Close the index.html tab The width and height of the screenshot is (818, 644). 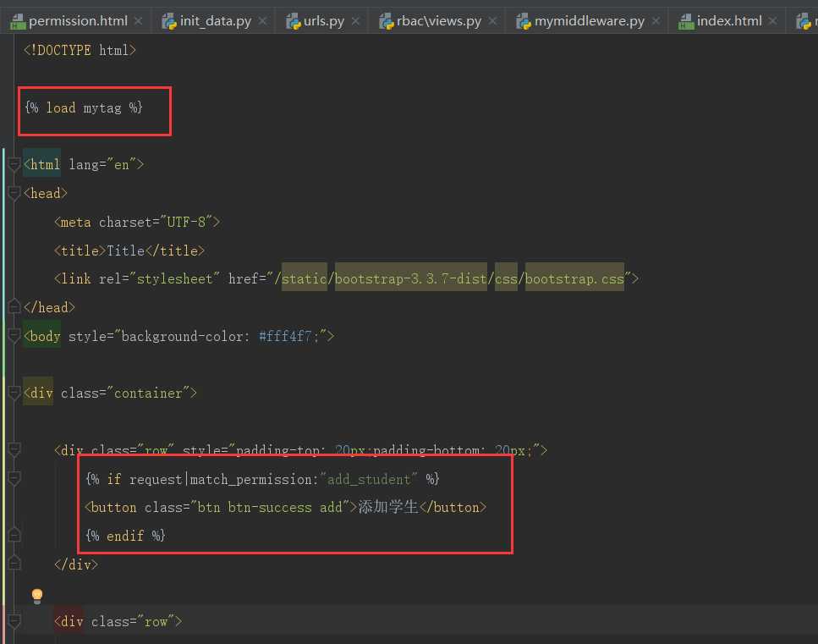pyautogui.click(x=772, y=21)
